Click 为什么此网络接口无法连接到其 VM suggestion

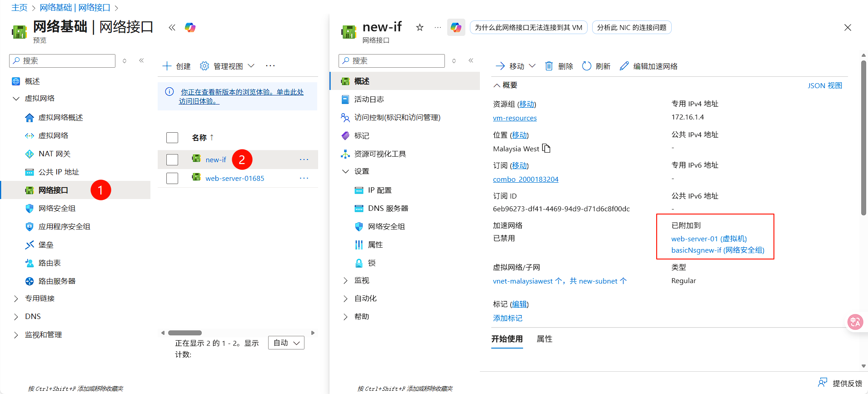[529, 27]
